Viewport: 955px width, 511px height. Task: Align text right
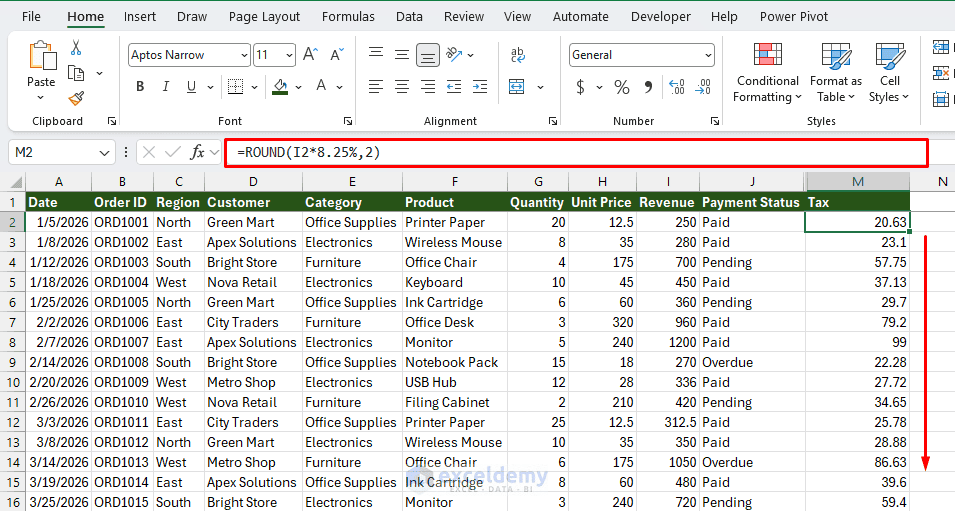tap(428, 86)
